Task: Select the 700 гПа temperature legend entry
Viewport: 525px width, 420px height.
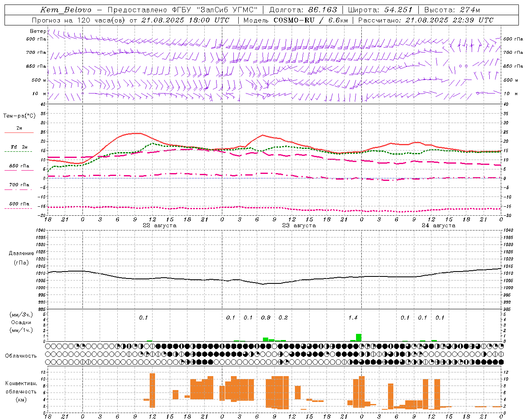Action: click(19, 185)
